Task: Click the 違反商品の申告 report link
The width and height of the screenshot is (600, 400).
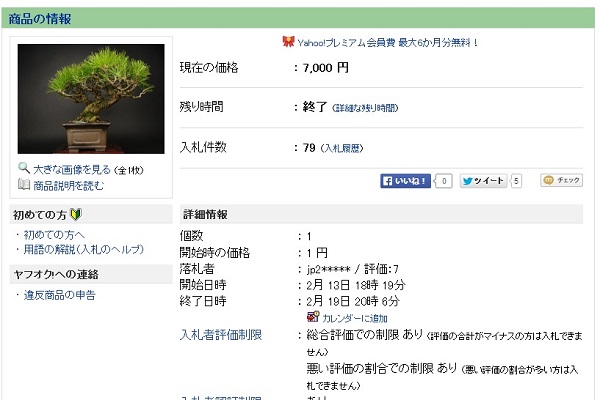Action: (x=59, y=295)
